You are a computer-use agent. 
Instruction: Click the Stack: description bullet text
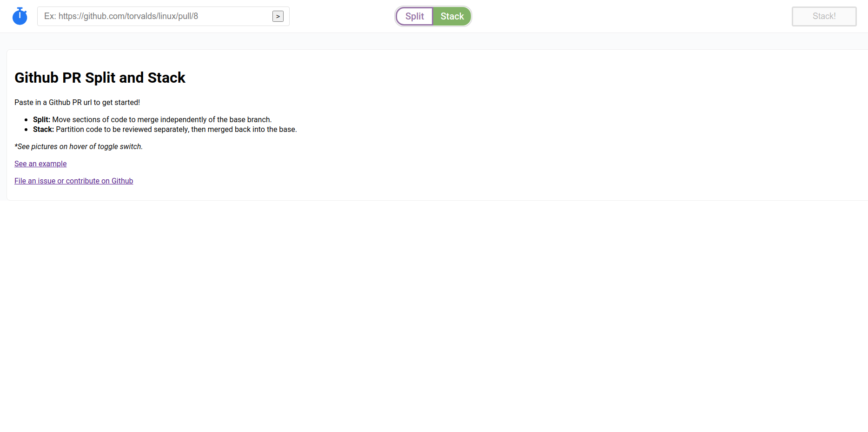click(165, 129)
